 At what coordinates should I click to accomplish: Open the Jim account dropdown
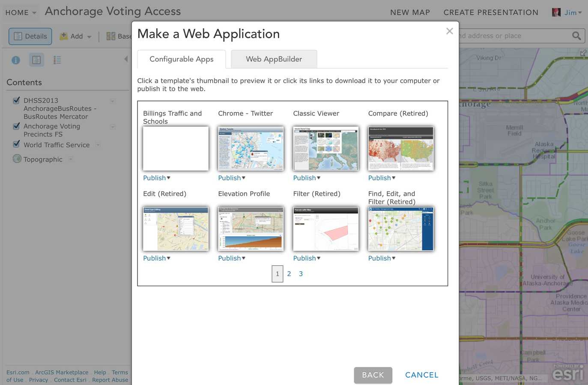(x=573, y=12)
